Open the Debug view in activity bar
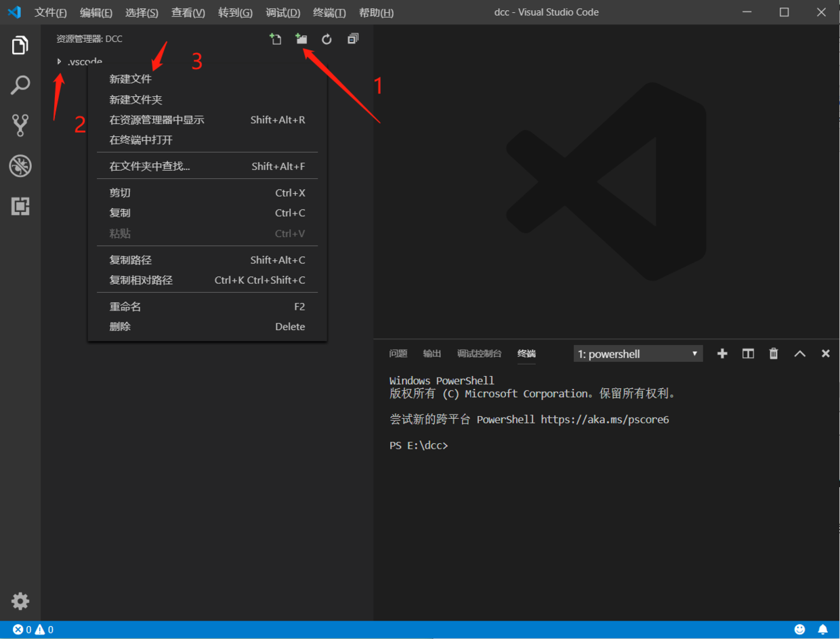The width and height of the screenshot is (840, 639). [20, 166]
